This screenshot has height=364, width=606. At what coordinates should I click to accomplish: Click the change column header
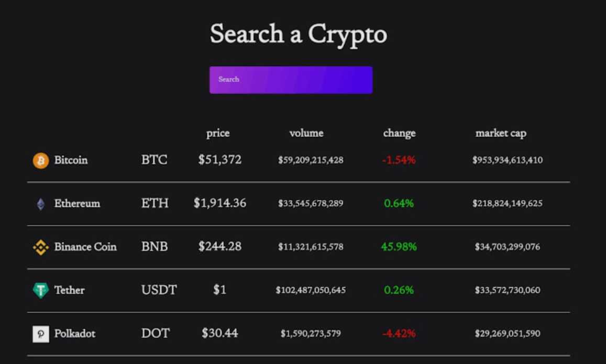399,134
